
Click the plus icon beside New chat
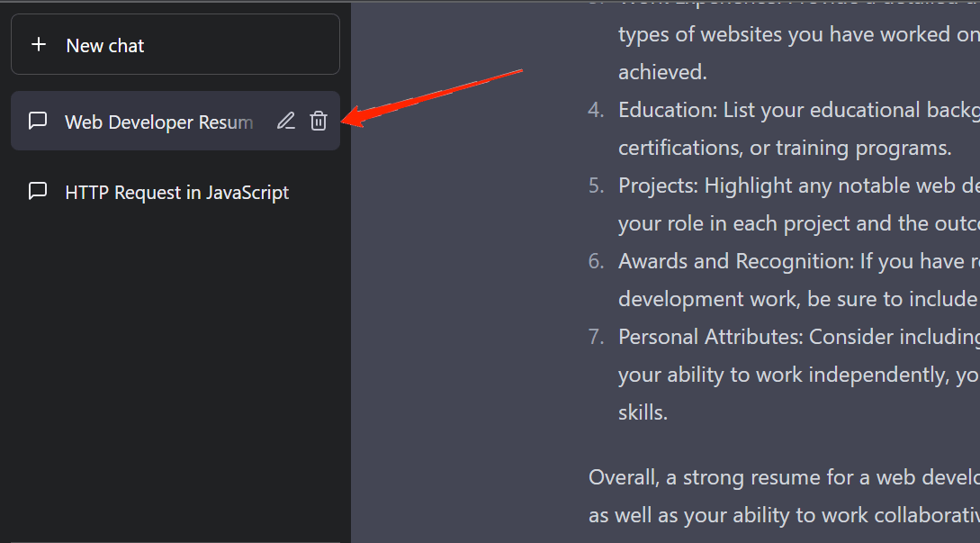coord(39,45)
